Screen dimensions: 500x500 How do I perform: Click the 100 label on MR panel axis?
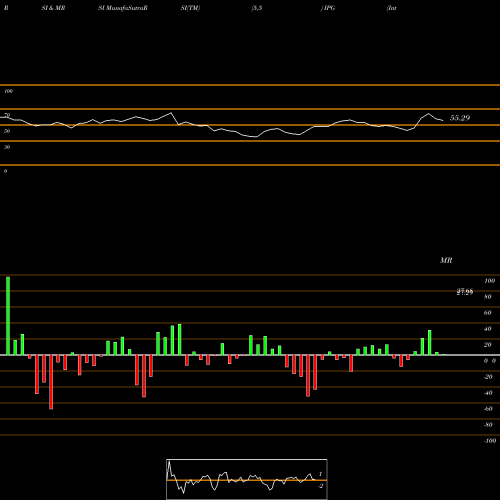pyautogui.click(x=490, y=281)
